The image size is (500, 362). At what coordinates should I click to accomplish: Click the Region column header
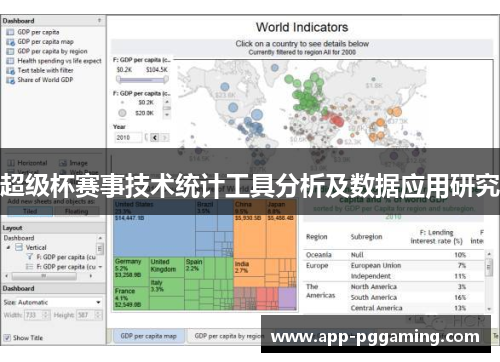tap(317, 237)
